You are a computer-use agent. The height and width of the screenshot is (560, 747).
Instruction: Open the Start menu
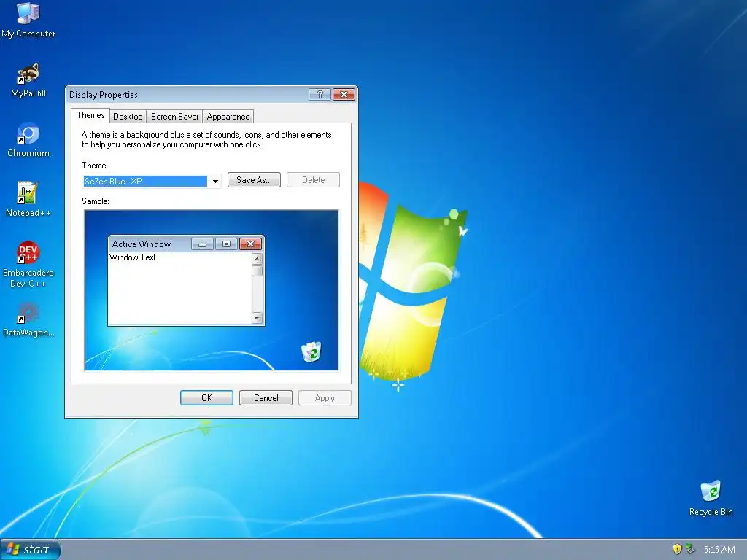pyautogui.click(x=31, y=550)
